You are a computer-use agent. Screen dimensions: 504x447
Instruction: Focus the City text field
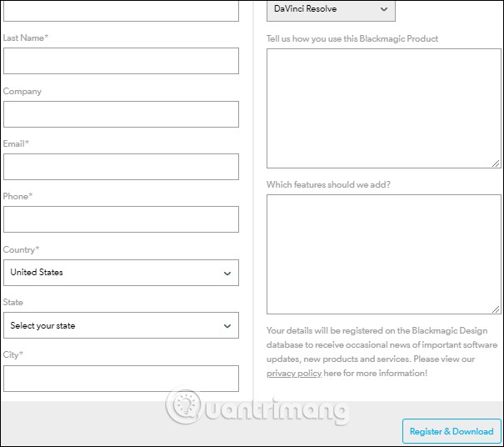(x=121, y=379)
